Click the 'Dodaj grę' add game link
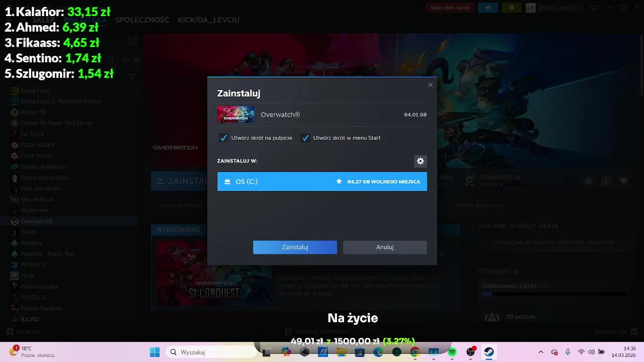Screen dimensions: 644x362 [23, 332]
